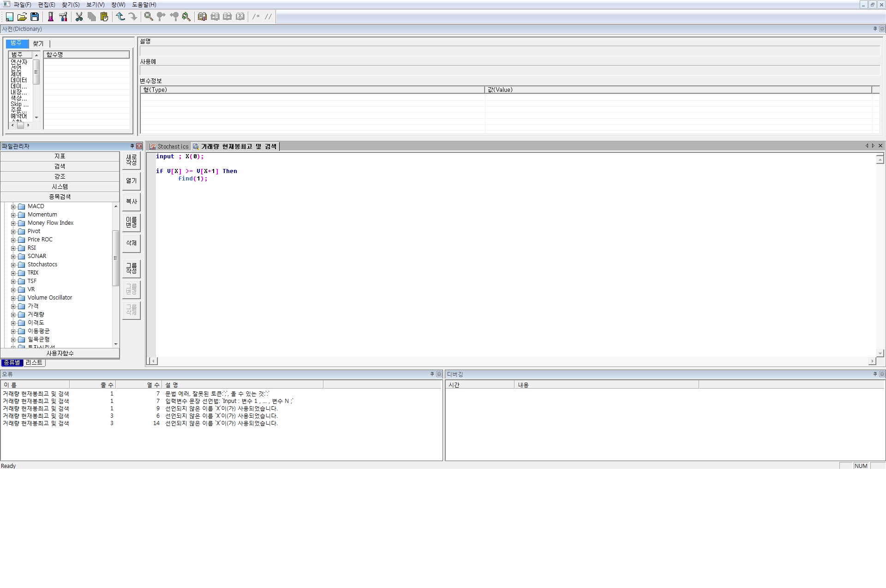Click the 삭제 button in file manager
This screenshot has height=588, width=886.
tap(132, 243)
